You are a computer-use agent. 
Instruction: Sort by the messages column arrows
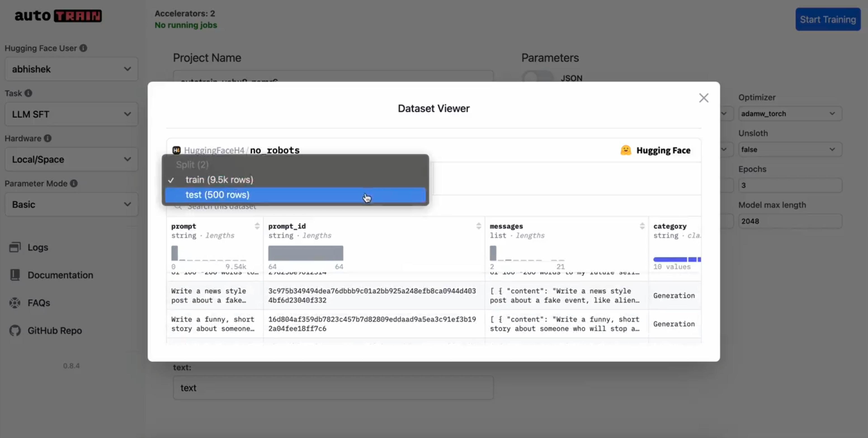[x=642, y=226]
